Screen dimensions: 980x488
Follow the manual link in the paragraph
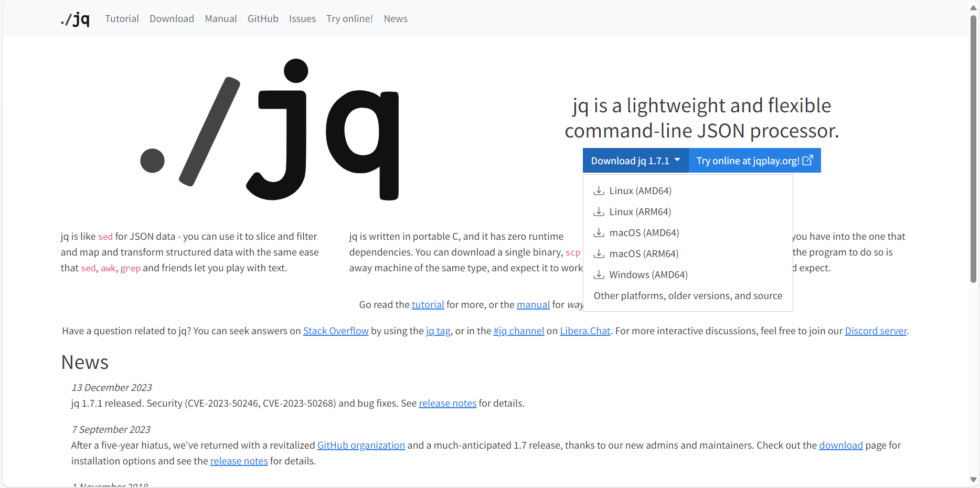(533, 305)
